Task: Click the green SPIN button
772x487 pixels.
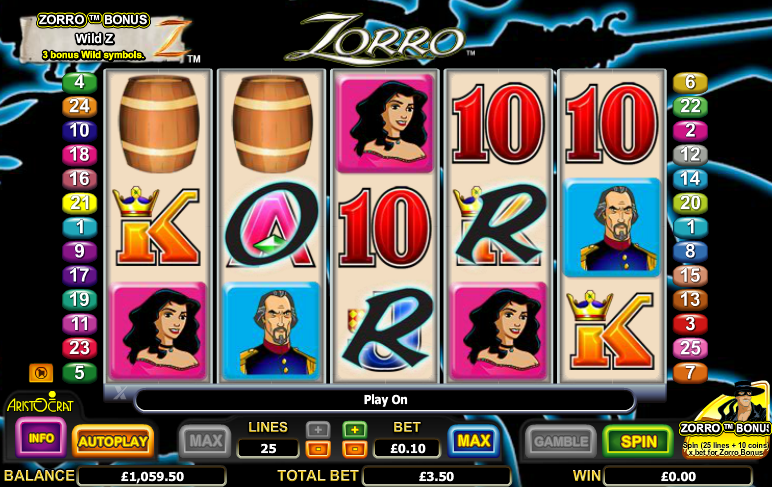Action: point(638,441)
